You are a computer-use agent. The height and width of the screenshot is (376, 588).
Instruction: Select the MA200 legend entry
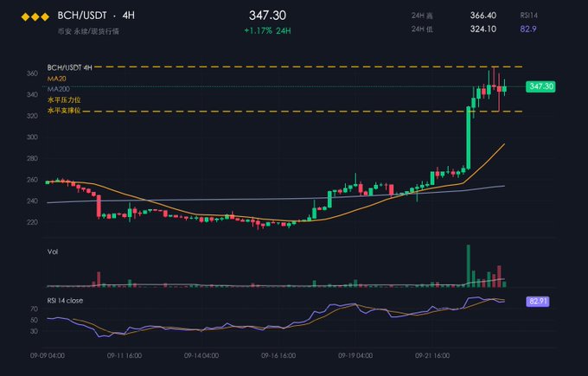[x=59, y=89]
